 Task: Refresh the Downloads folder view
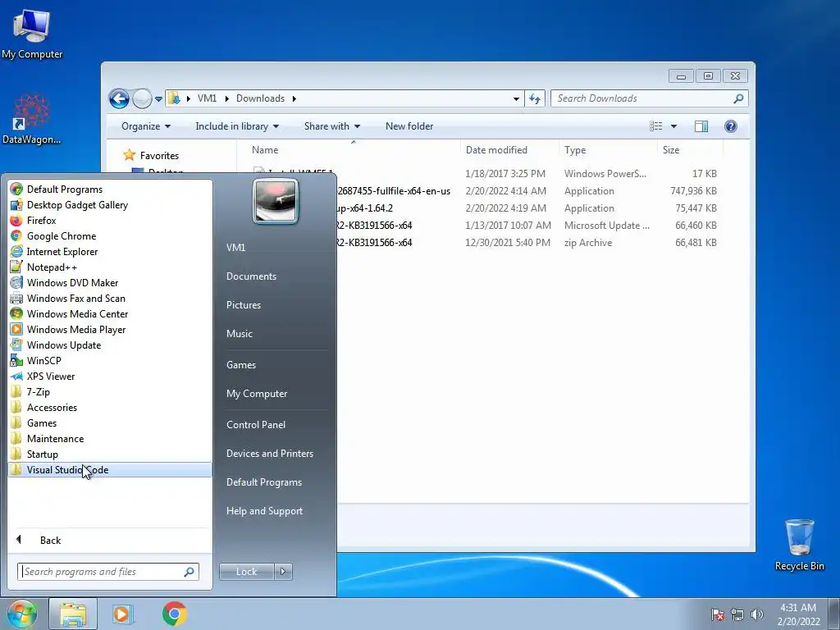(535, 98)
